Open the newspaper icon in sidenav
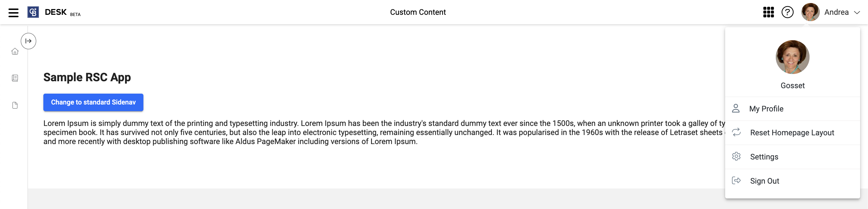This screenshot has height=209, width=868. pyautogui.click(x=15, y=78)
